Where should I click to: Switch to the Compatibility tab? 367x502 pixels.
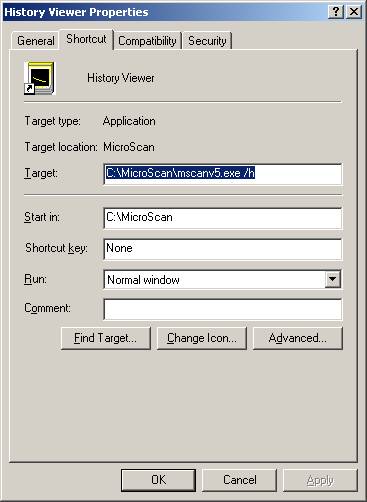pos(147,41)
